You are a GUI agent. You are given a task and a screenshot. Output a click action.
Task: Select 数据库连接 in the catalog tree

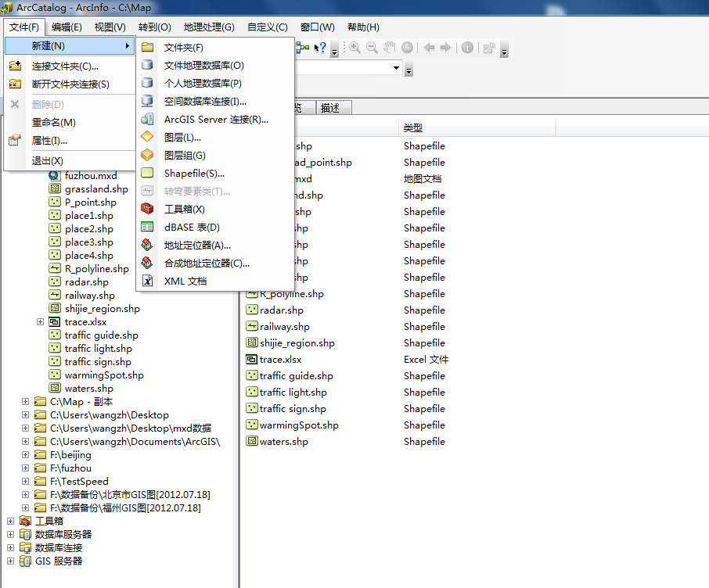(x=59, y=548)
